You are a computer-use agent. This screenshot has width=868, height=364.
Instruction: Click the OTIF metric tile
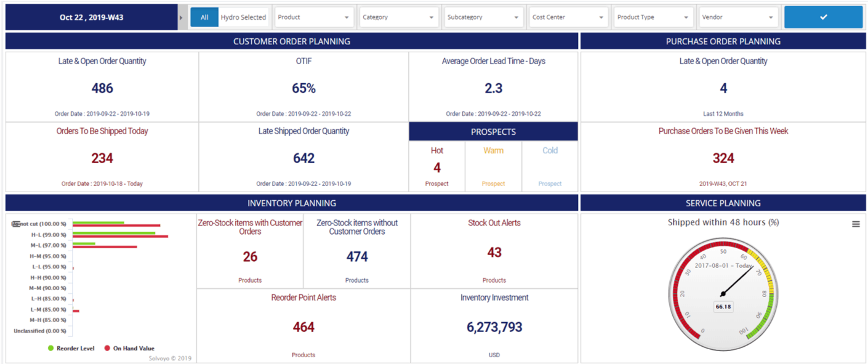(303, 86)
